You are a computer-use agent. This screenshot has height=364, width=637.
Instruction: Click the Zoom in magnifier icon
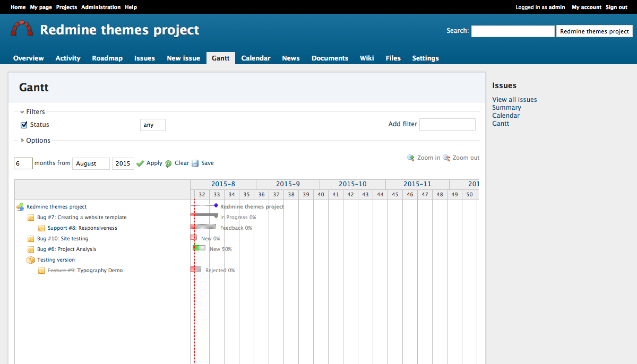click(411, 158)
